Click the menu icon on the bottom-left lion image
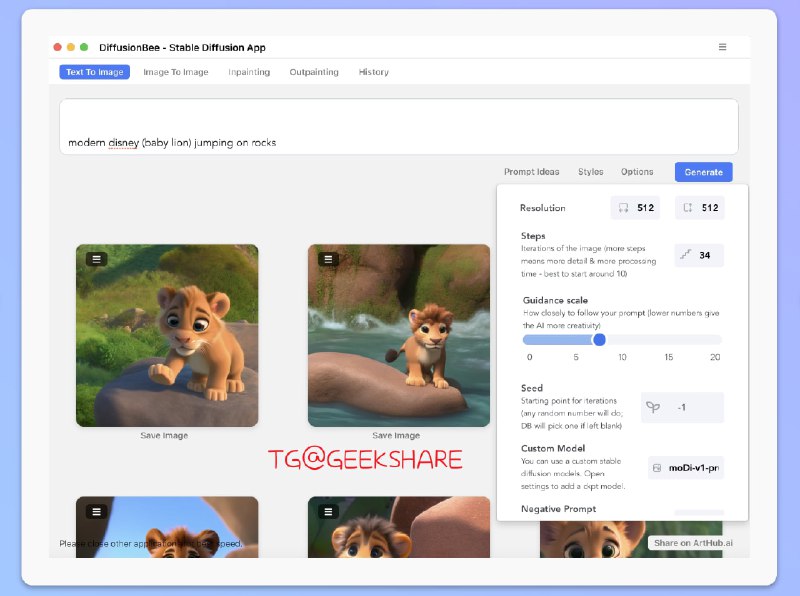 [95, 511]
